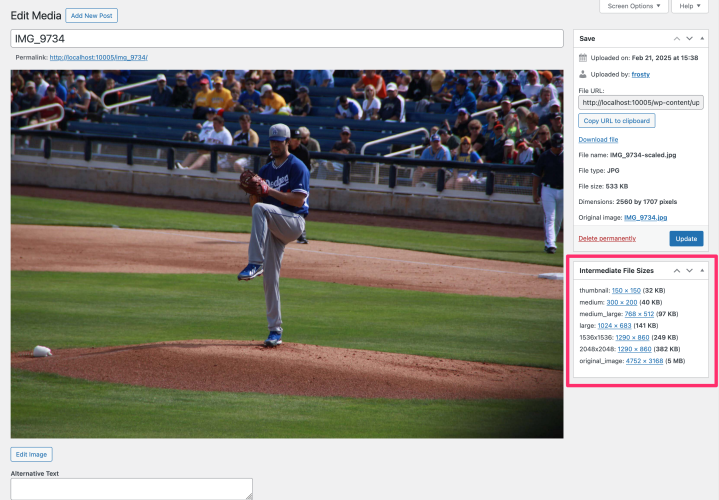This screenshot has height=500, width=719.
Task: Move the Save panel down
Action: [689, 38]
